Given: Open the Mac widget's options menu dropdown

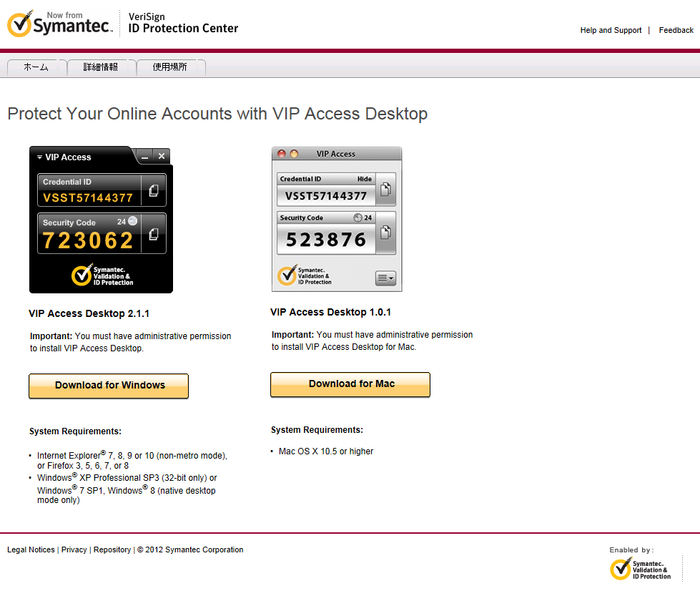Looking at the screenshot, I should click(x=385, y=278).
